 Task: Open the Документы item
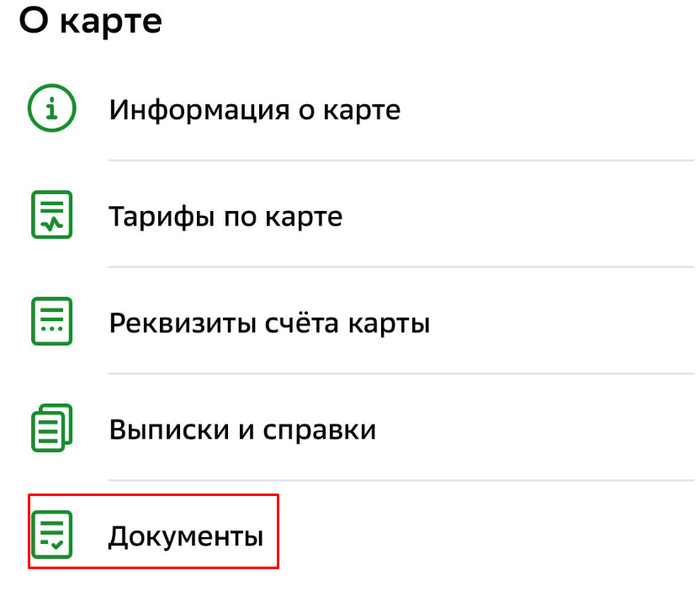(x=185, y=536)
